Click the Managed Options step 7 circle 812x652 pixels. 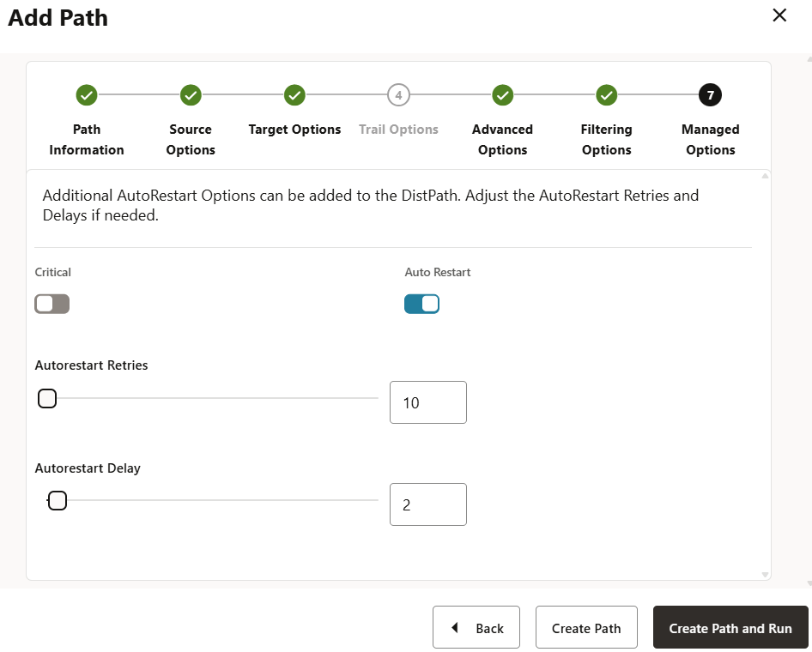coord(711,95)
